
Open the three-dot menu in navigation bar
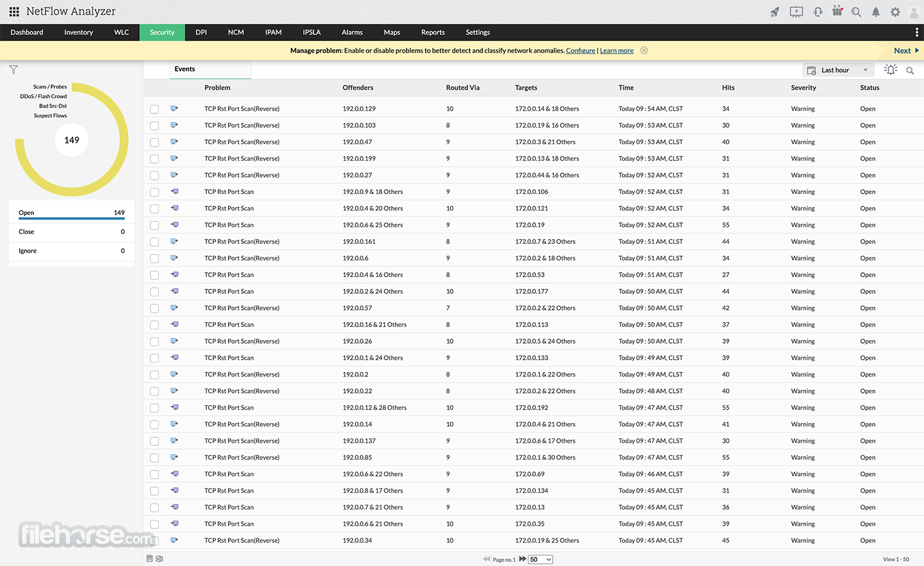917,32
